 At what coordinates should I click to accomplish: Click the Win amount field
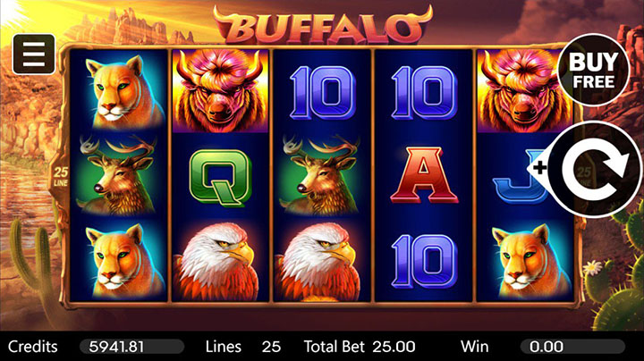coord(572,347)
